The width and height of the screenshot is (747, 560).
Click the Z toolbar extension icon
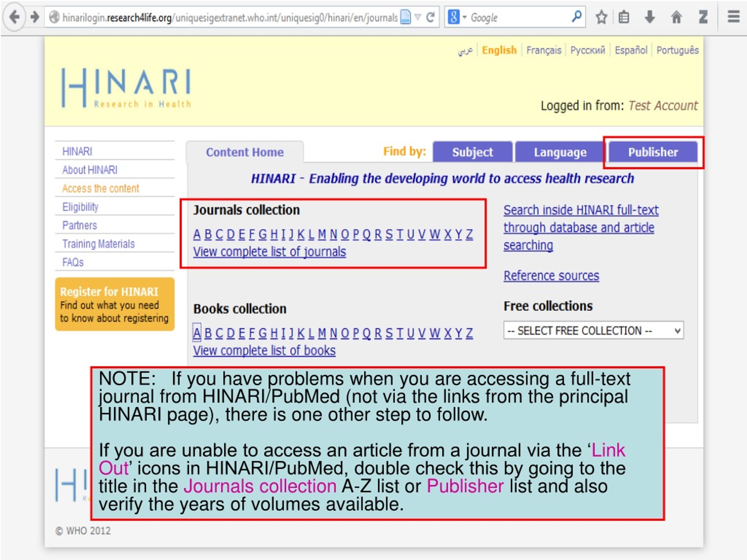(704, 17)
